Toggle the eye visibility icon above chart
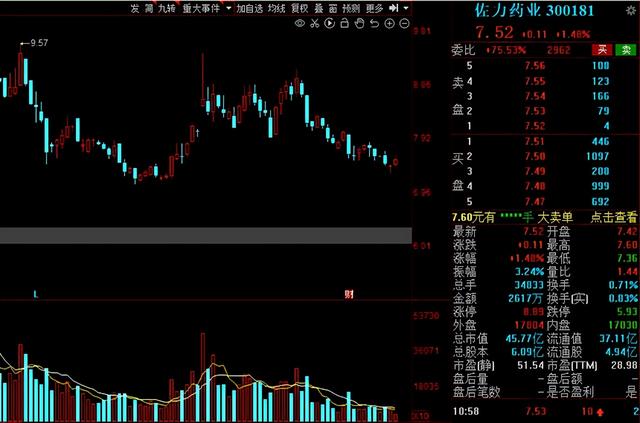The height and width of the screenshot is (423, 640). [300, 23]
